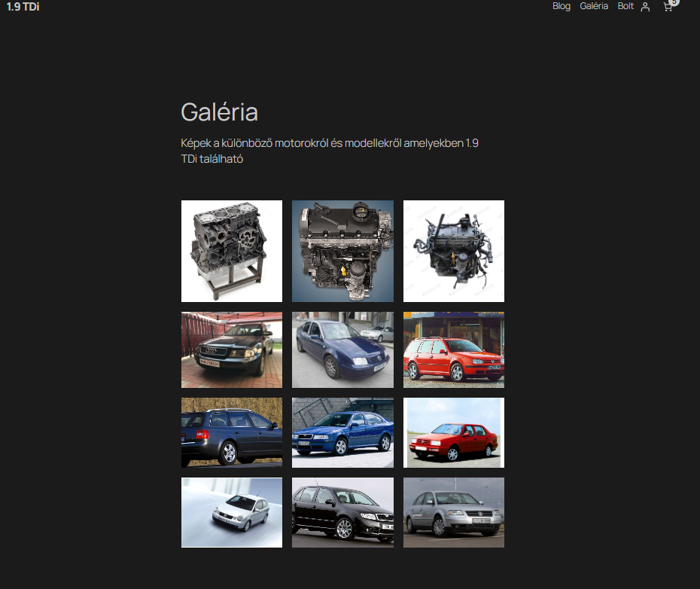Click the Galéria page heading
The width and height of the screenshot is (700, 589).
[220, 112]
